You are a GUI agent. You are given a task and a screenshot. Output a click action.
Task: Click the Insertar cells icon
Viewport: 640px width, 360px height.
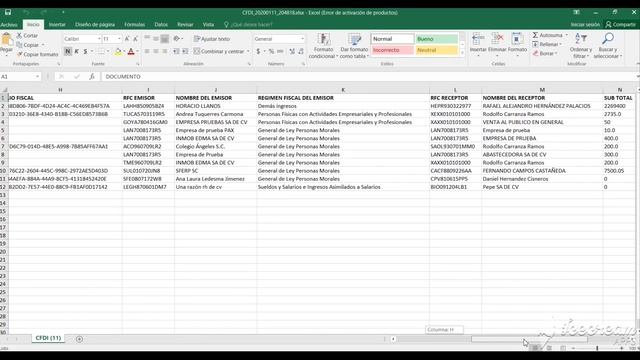[478, 40]
